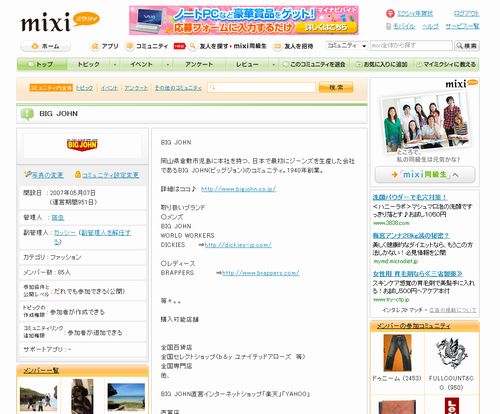Click the magnifier icon beside 友人を探す
The width and height of the screenshot is (500, 414).
pos(193,46)
